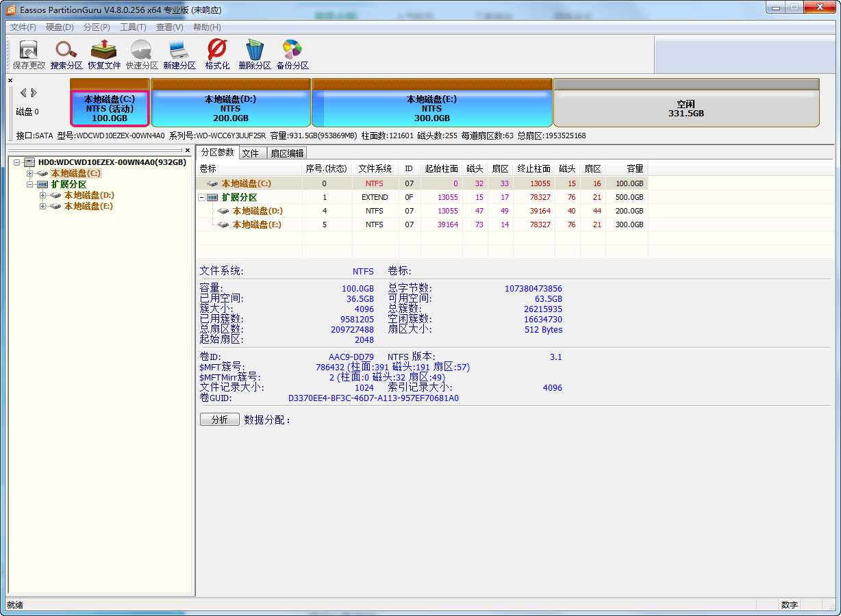Image resolution: width=841 pixels, height=616 pixels.
Task: Switch to the 文件 file browser tab
Action: (252, 152)
